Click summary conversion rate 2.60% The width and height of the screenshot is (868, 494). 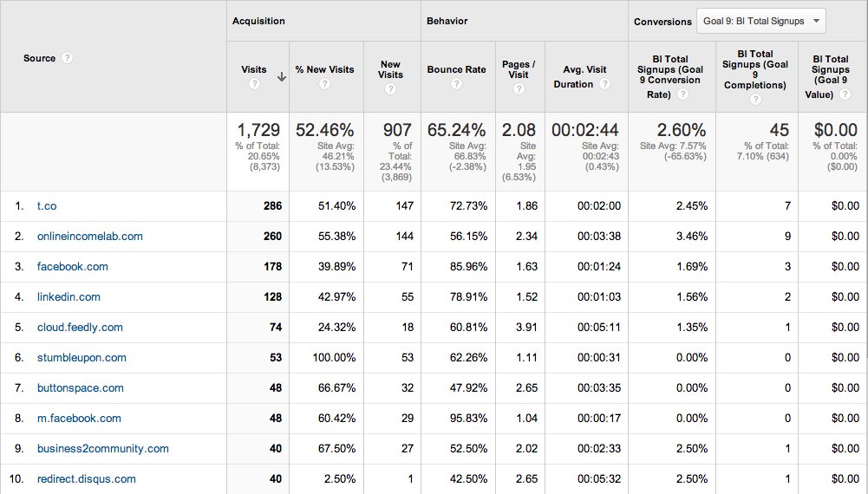tap(681, 130)
